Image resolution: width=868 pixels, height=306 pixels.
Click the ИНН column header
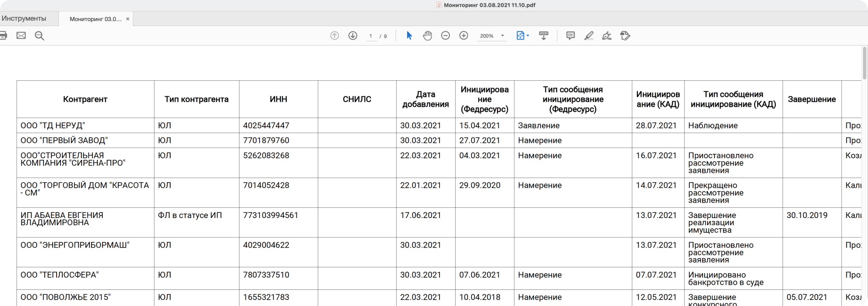pos(278,99)
